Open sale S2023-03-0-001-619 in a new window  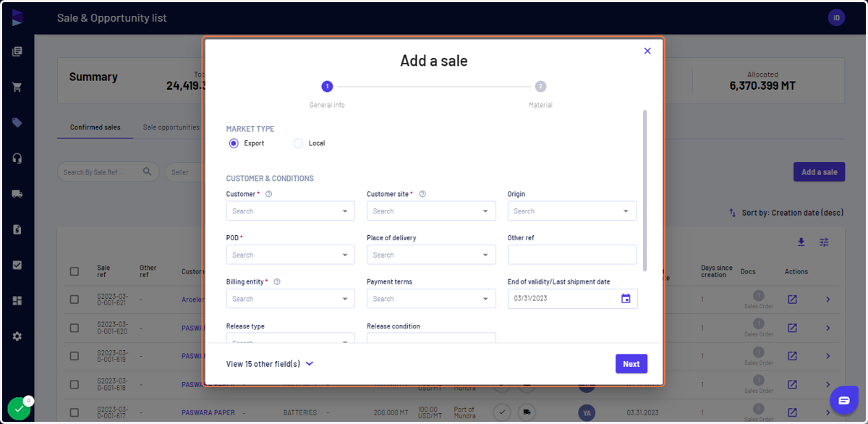click(x=792, y=356)
